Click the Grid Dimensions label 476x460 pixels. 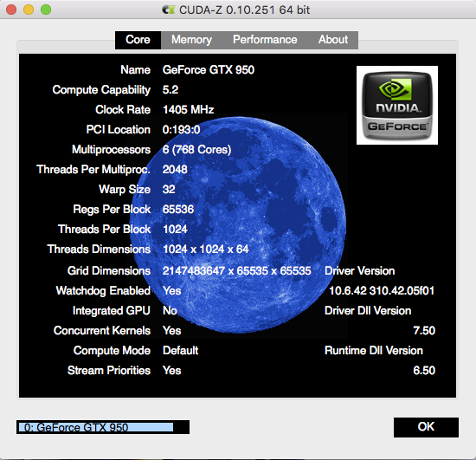coord(109,271)
